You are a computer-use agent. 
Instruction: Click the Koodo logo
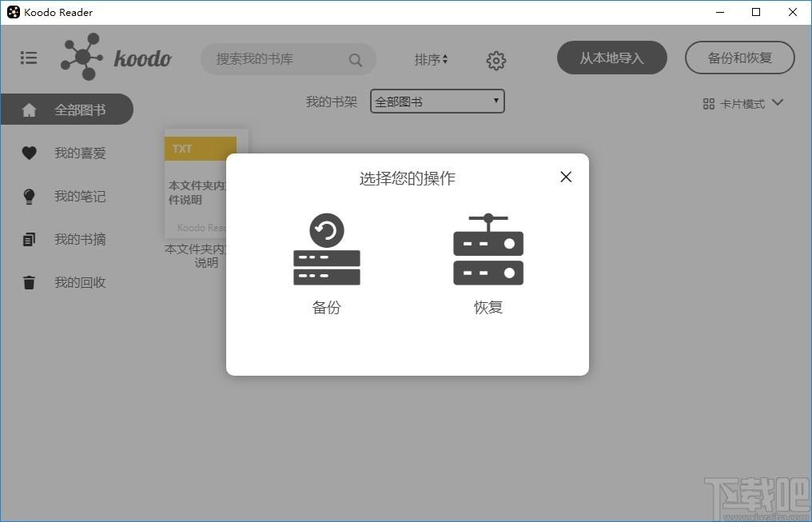point(116,57)
